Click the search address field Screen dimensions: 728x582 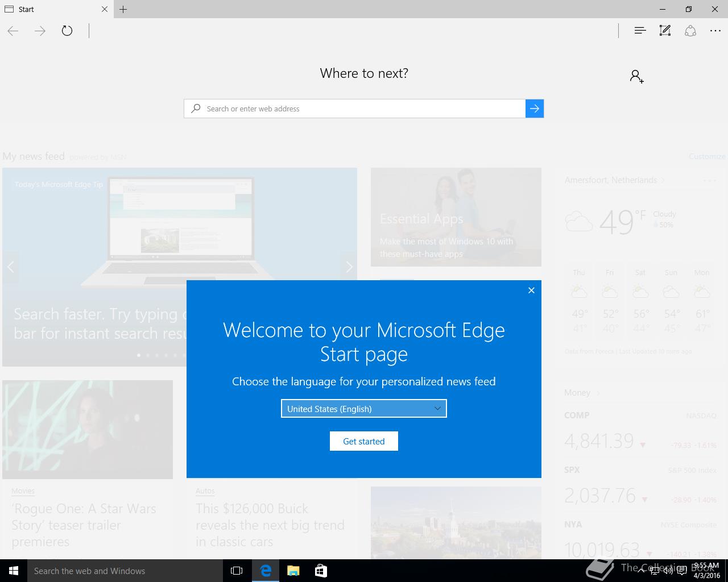pyautogui.click(x=364, y=109)
